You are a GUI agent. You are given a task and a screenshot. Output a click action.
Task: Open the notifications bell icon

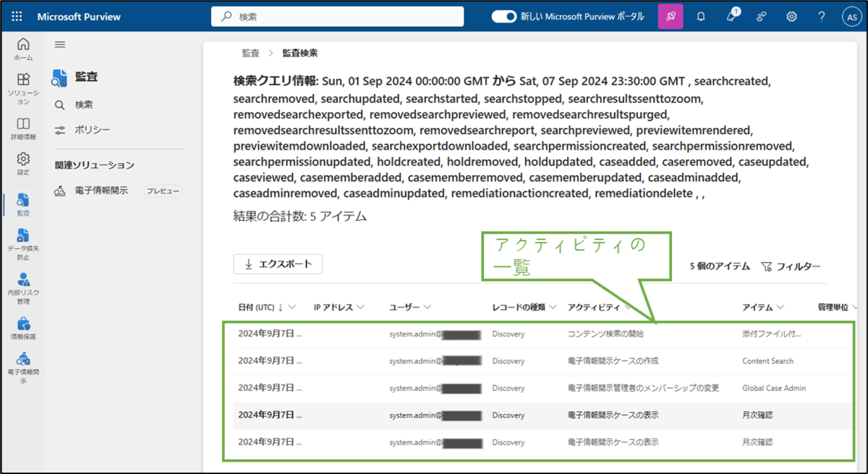(701, 16)
